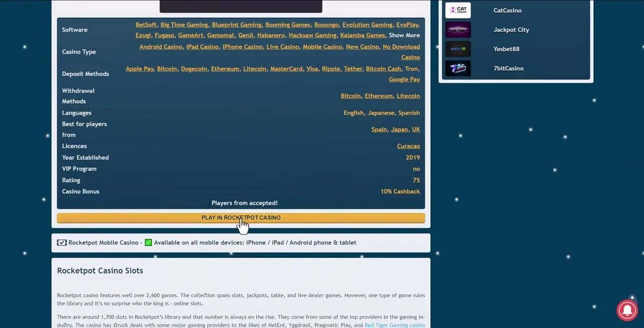
Task: Open the Visa deposit link
Action: (312, 69)
